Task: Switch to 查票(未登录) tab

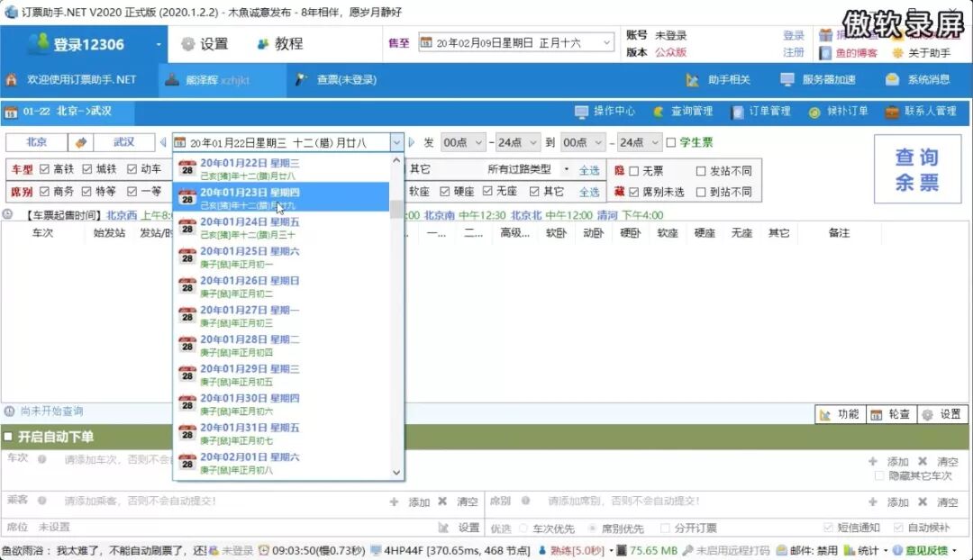Action: [x=337, y=80]
